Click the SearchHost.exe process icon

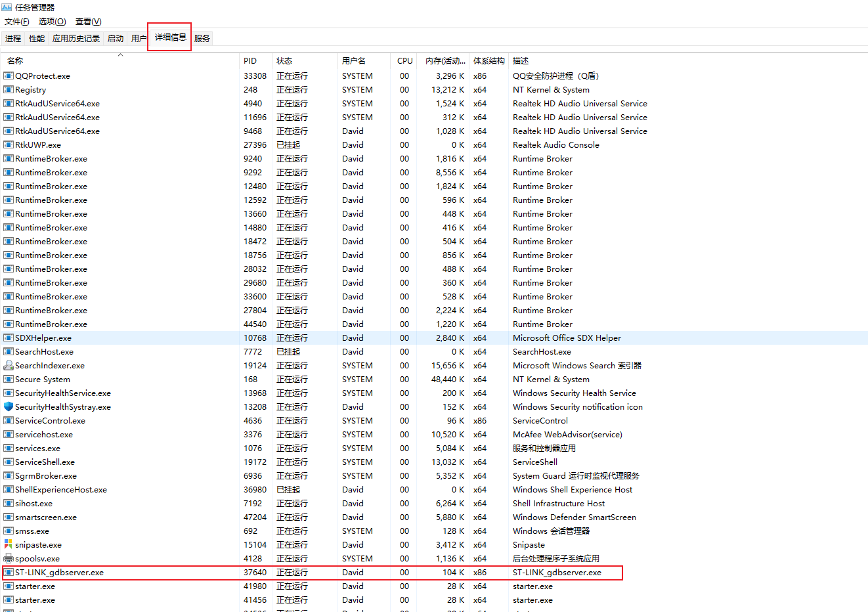coord(9,351)
